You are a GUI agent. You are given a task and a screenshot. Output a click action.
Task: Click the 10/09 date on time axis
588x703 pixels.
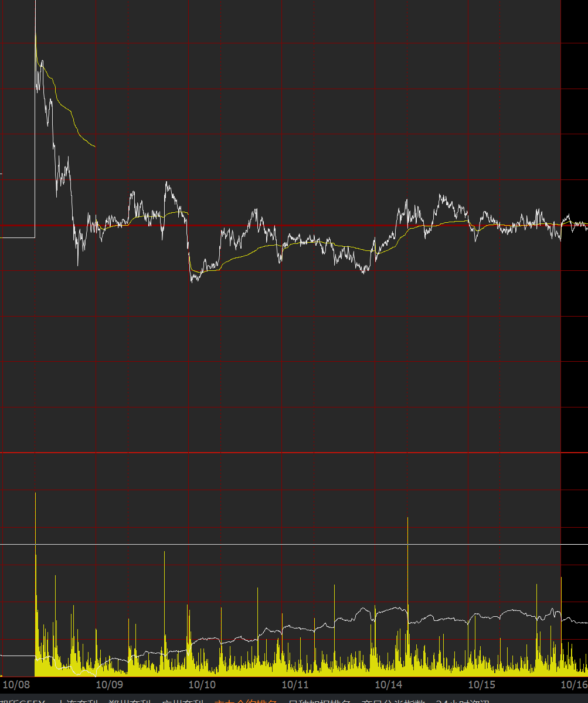(x=109, y=684)
